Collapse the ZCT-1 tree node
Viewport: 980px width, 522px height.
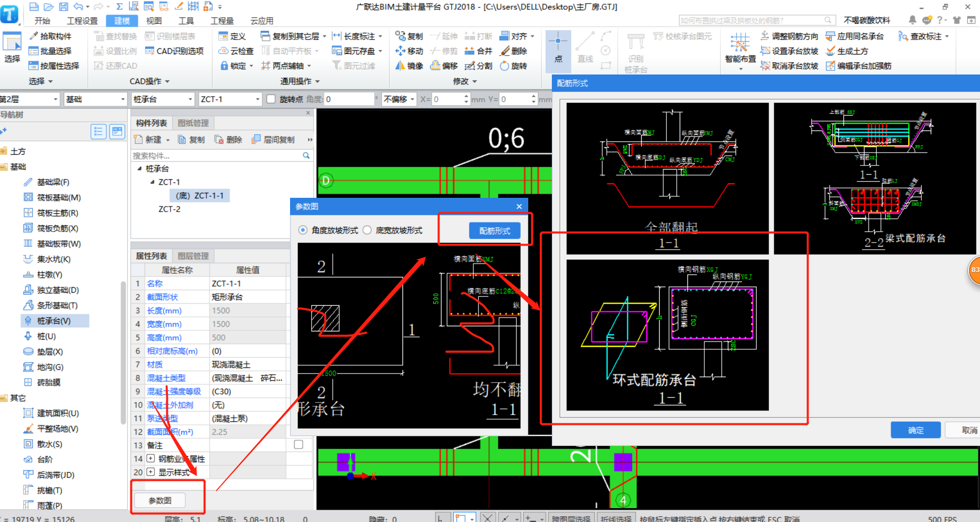152,182
